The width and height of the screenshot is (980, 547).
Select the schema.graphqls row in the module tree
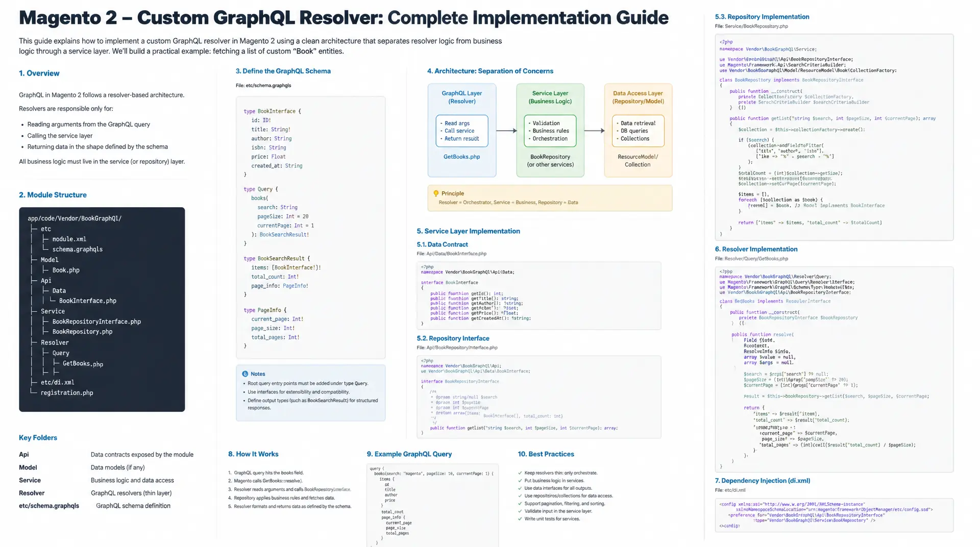77,250
